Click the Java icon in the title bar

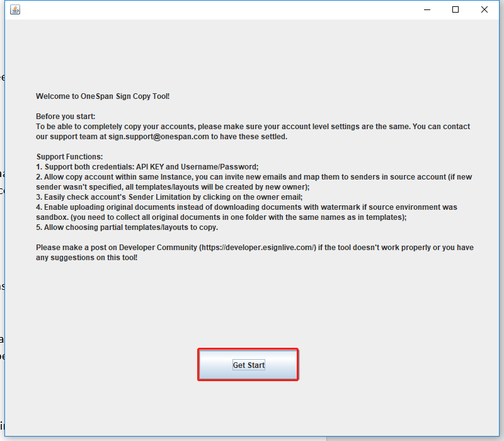pyautogui.click(x=15, y=9)
